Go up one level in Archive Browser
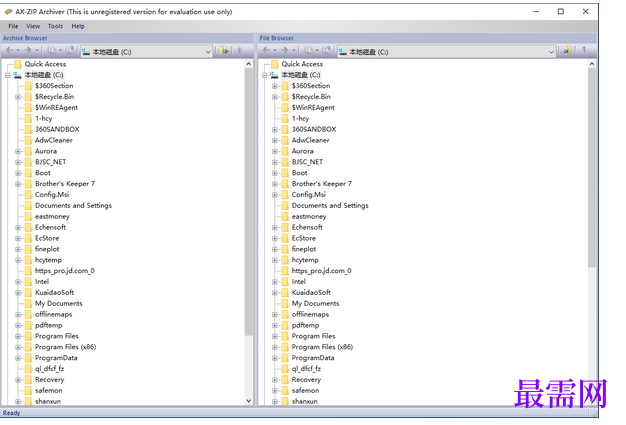The height and width of the screenshot is (425, 626). pos(240,50)
